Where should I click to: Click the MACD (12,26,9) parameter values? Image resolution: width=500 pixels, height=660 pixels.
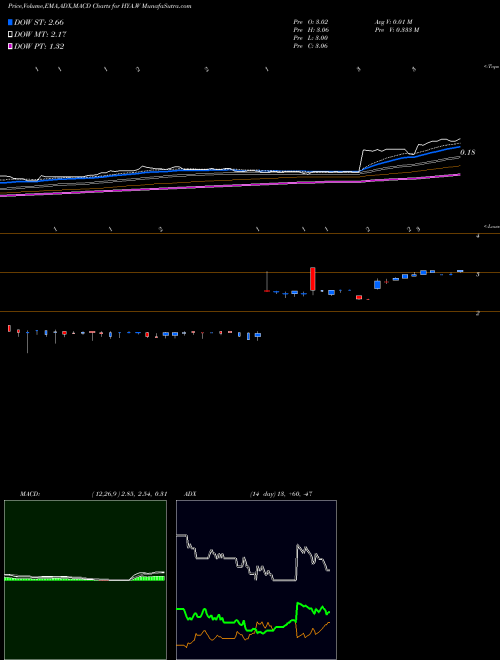tap(129, 494)
